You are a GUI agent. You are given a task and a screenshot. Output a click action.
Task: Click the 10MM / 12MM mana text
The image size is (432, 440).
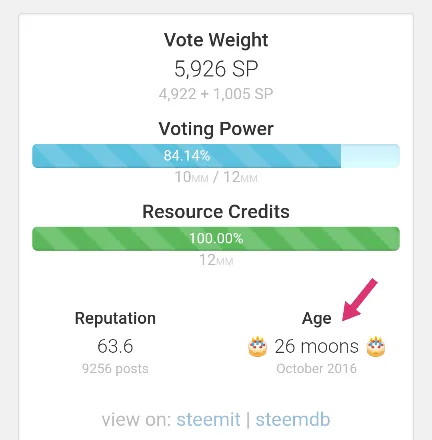tap(216, 177)
